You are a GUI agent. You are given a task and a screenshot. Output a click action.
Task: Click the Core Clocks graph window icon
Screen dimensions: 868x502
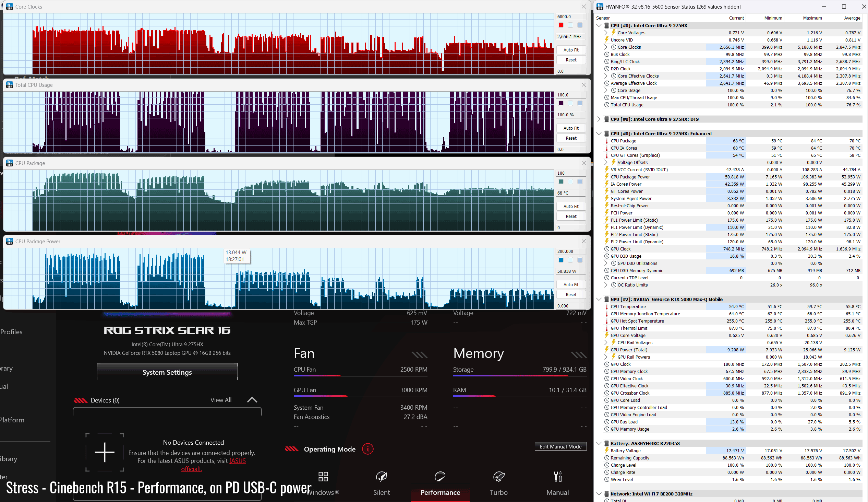10,7
